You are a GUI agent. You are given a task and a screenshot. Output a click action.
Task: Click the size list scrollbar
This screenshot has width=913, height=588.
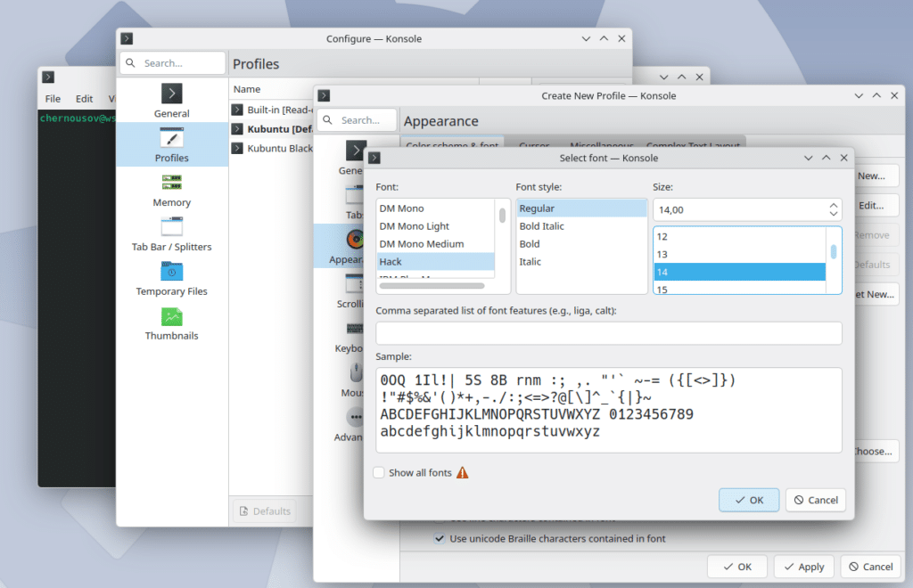[834, 251]
